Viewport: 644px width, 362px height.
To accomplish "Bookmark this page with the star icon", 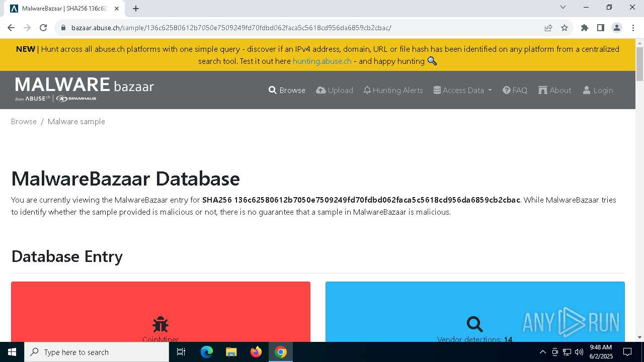I will [565, 28].
